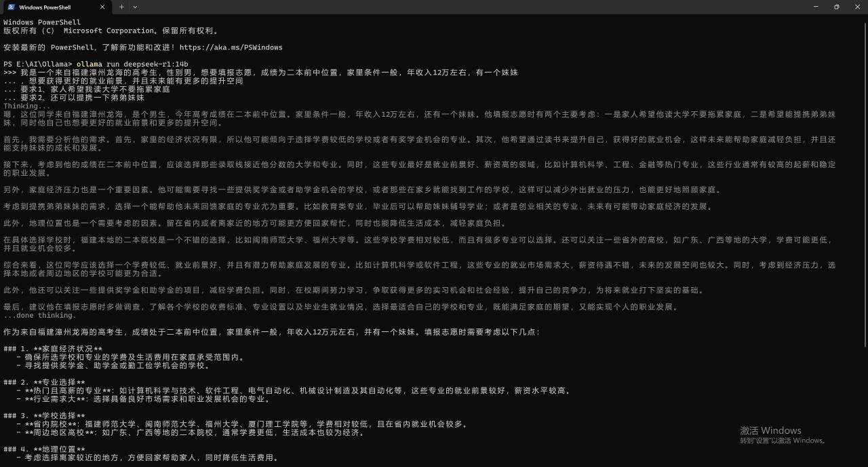The height and width of the screenshot is (467, 868).
Task: Click the '### 3. **学校选择**' heading
Action: [x=44, y=415]
